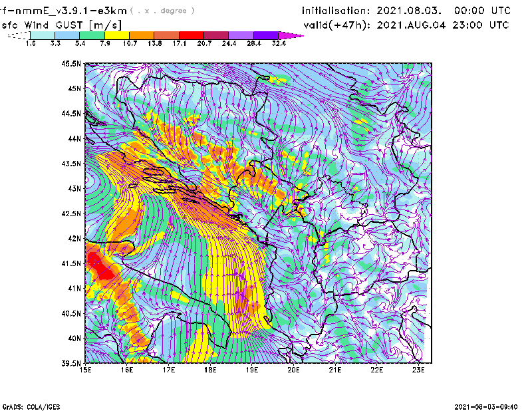532x411 pixels.
Task: Click the 40.5N latitude axis label
Action: (x=71, y=314)
